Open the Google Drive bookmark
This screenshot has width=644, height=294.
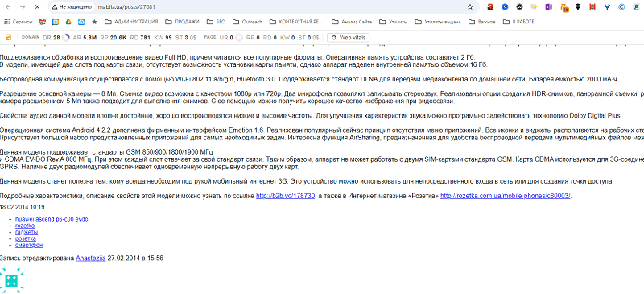[x=68, y=22]
